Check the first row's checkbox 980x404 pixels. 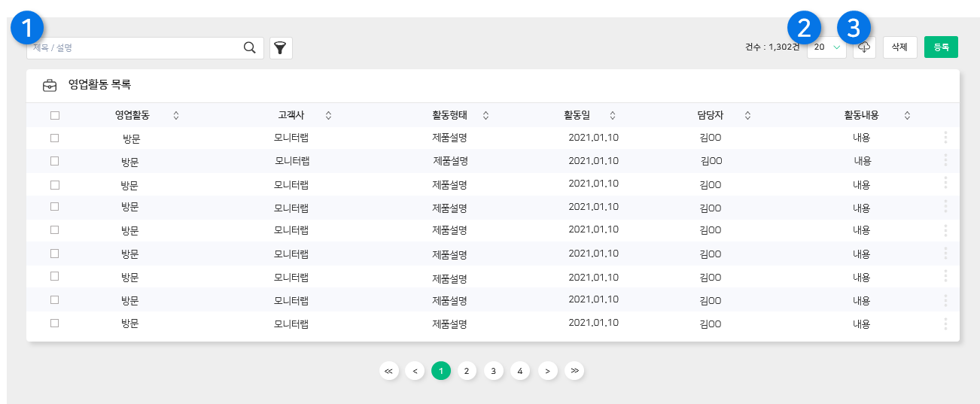pyautogui.click(x=54, y=138)
